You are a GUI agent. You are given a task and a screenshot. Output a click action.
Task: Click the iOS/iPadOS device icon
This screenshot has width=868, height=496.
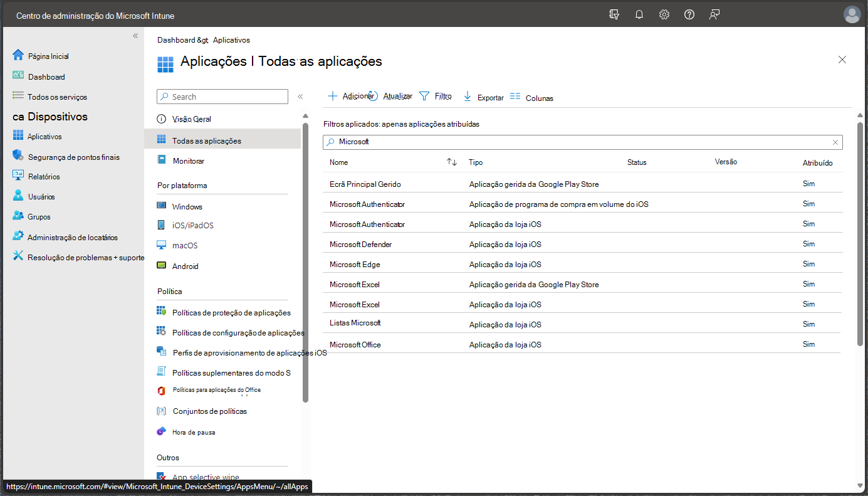point(162,225)
